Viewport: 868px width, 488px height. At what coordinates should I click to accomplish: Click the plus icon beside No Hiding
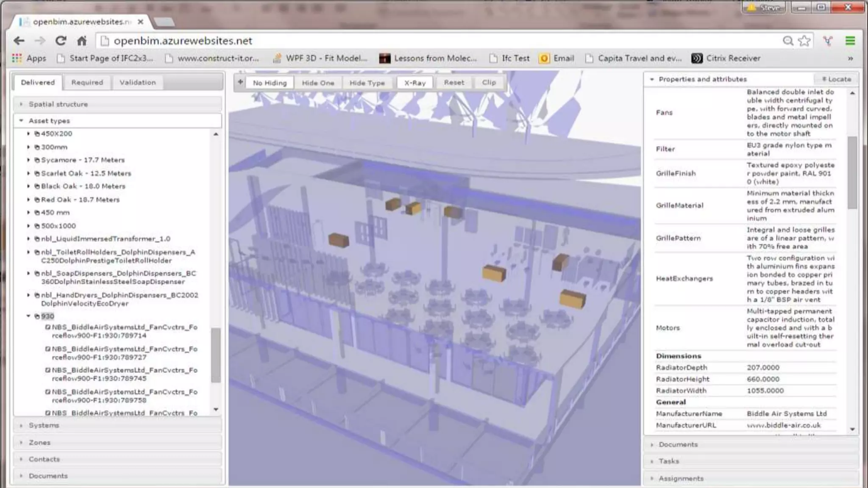tap(240, 82)
